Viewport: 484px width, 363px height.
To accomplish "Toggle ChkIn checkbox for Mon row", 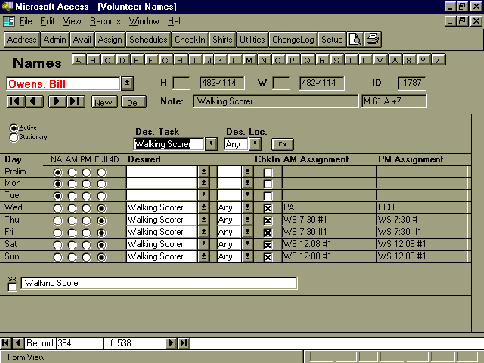I will coord(268,184).
